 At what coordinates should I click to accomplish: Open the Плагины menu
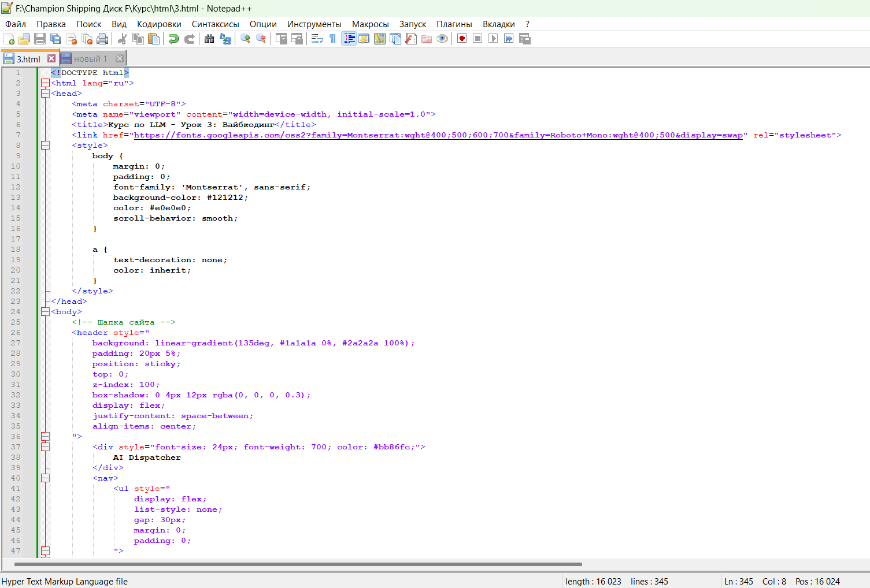click(x=454, y=24)
